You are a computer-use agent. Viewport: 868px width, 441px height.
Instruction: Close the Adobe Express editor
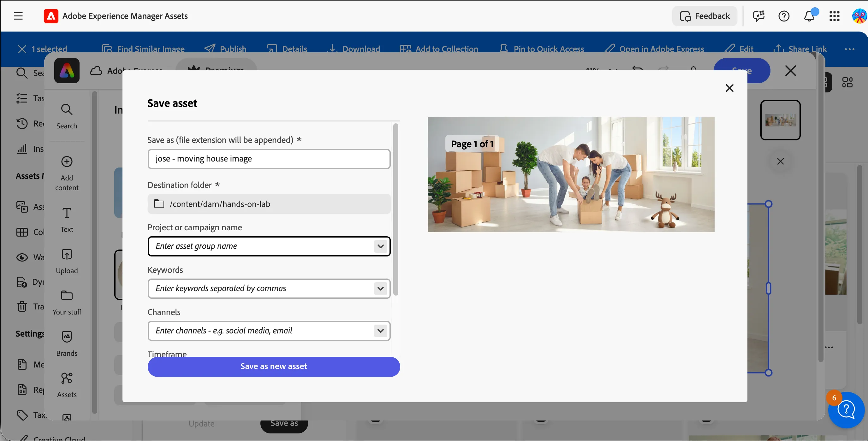[790, 71]
